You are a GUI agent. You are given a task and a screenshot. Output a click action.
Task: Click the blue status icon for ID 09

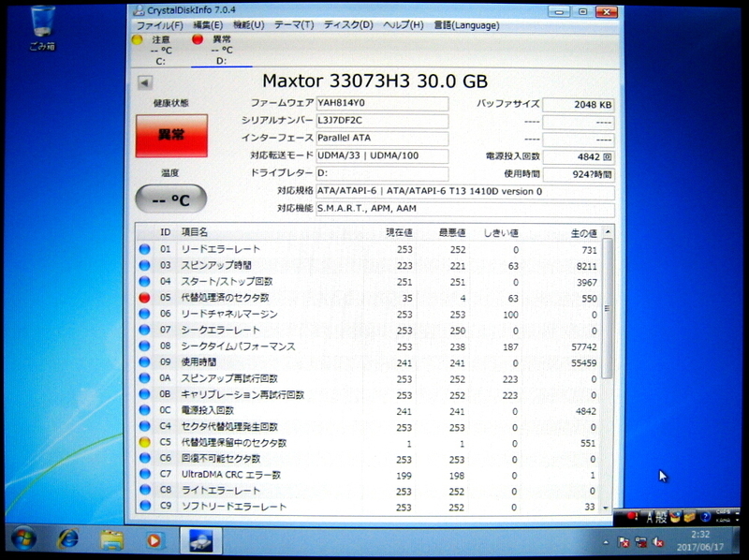coord(145,362)
